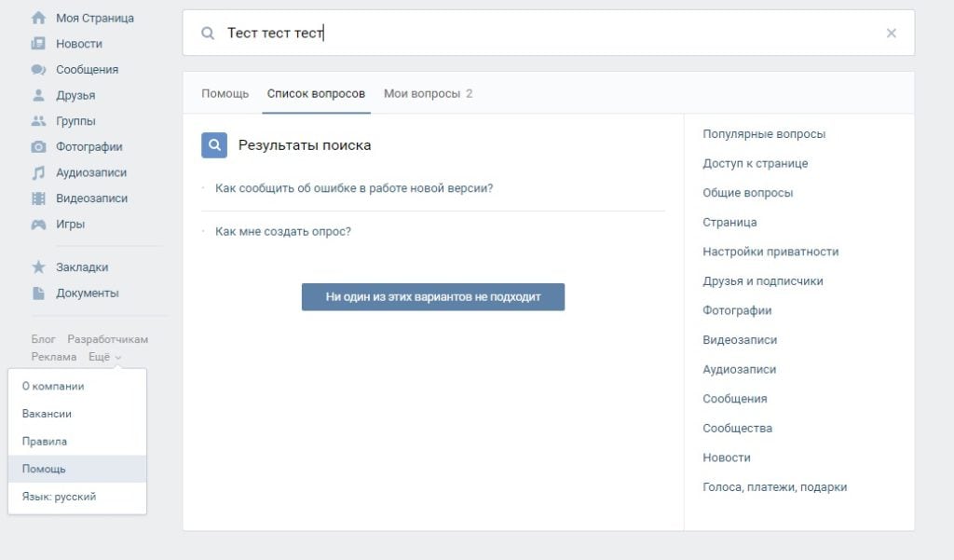Open Друзья in left sidebar

tap(75, 96)
